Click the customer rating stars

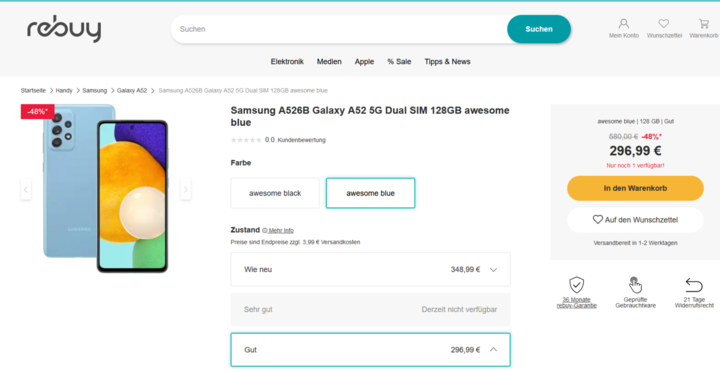[x=246, y=140]
